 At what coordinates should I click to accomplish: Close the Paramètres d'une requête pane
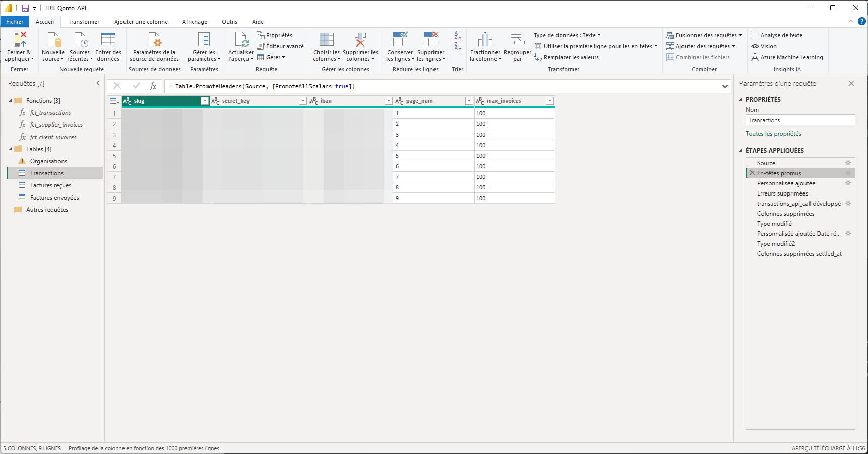coord(851,83)
